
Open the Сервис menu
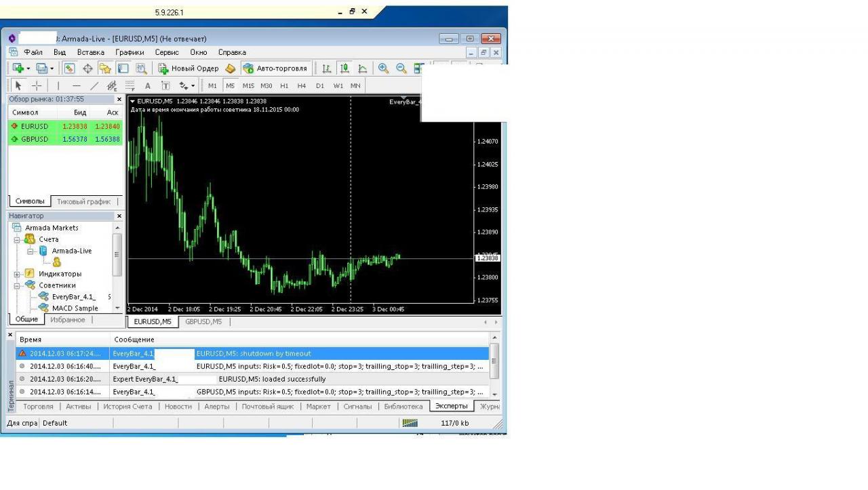pyautogui.click(x=167, y=52)
